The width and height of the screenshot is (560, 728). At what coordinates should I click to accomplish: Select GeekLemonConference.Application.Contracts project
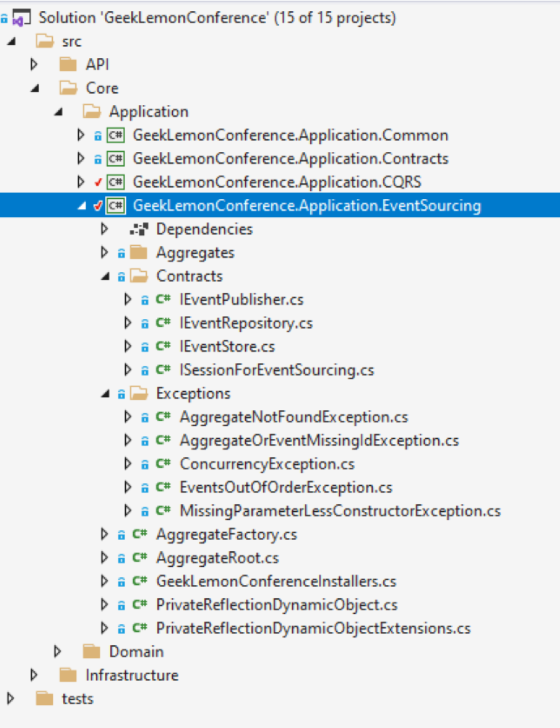[x=290, y=159]
